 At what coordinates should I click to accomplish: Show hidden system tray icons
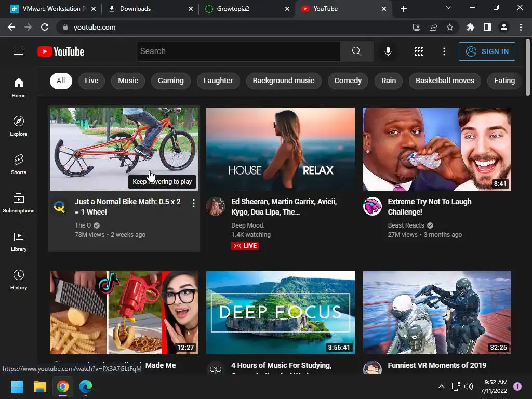441,387
